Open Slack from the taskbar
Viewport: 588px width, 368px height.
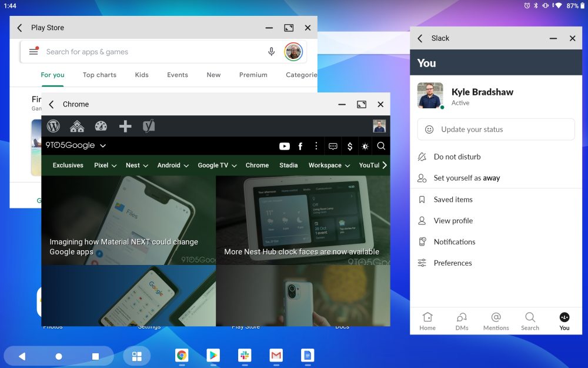pos(245,355)
